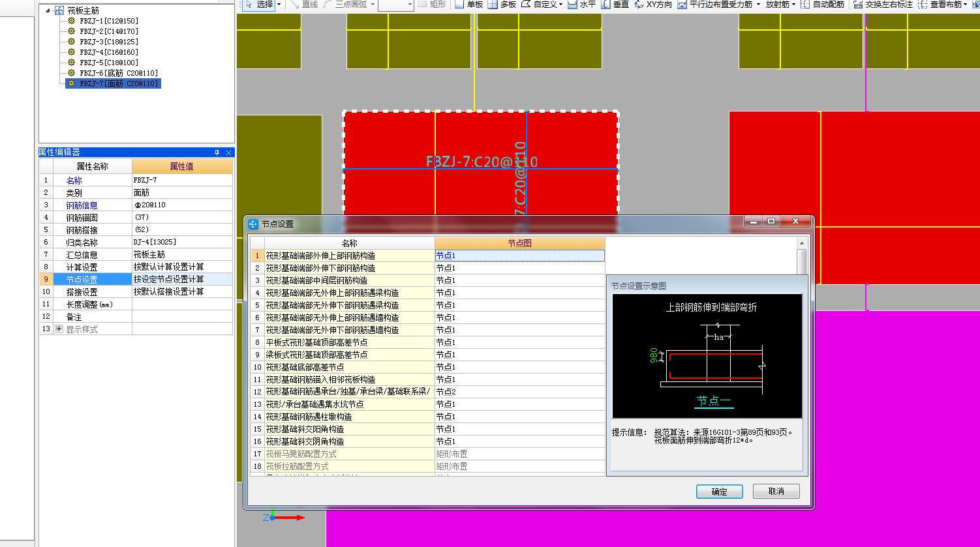This screenshot has height=547, width=980.
Task: Select the 筏板主筋 root tree item
Action: [83, 10]
